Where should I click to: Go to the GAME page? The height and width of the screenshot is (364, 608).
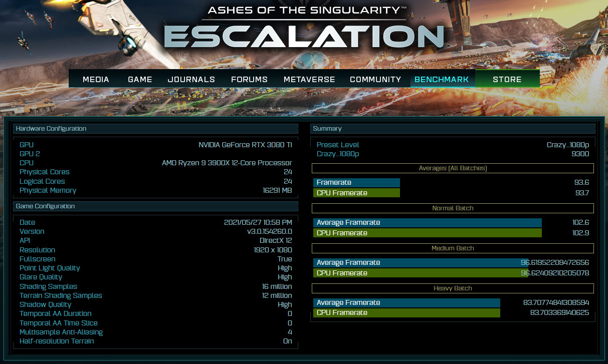(140, 79)
